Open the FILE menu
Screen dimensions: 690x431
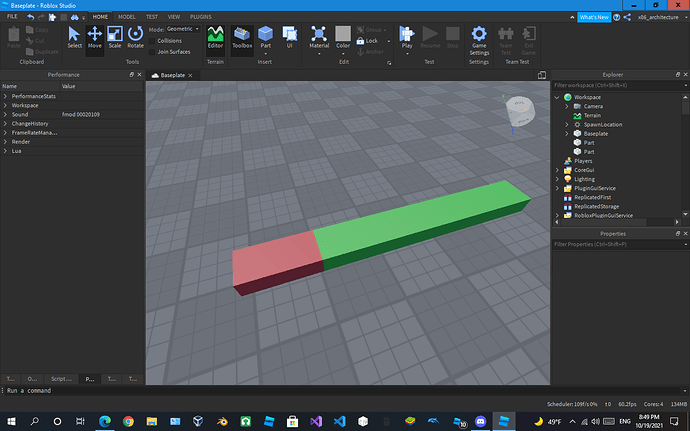(12, 17)
